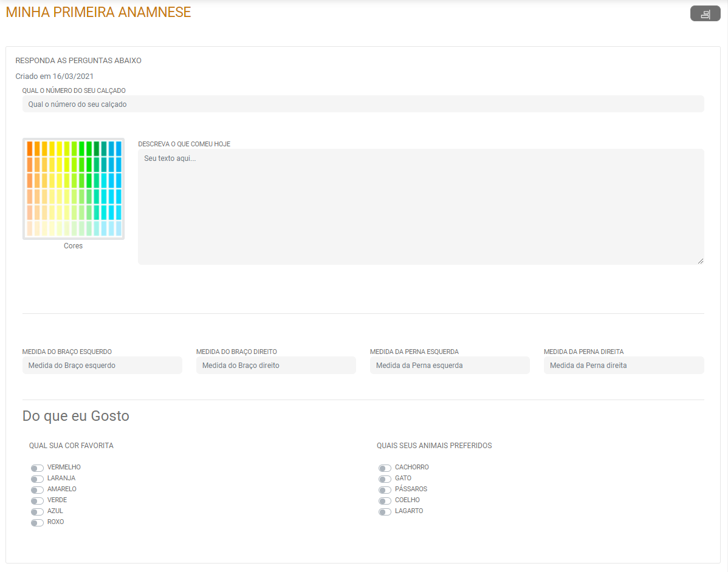Focus the Medida da Perna esquerda field
The image size is (728, 572).
click(x=450, y=366)
